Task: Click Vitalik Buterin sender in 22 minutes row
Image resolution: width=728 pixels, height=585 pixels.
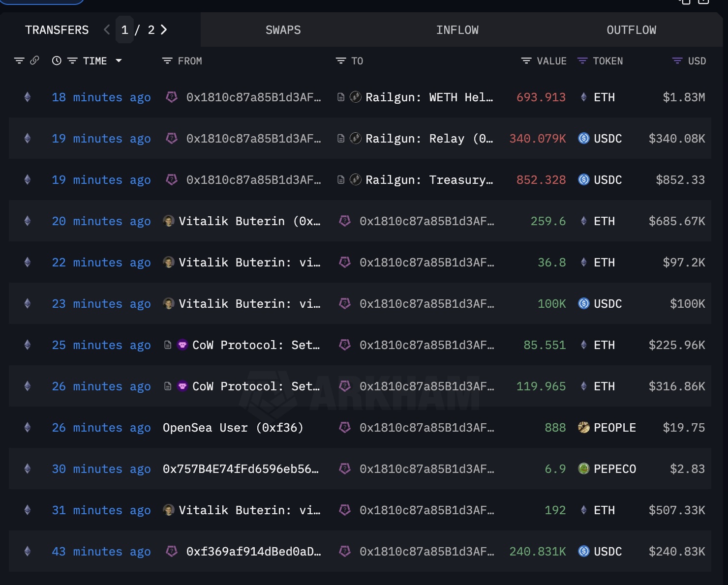Action: tap(249, 263)
